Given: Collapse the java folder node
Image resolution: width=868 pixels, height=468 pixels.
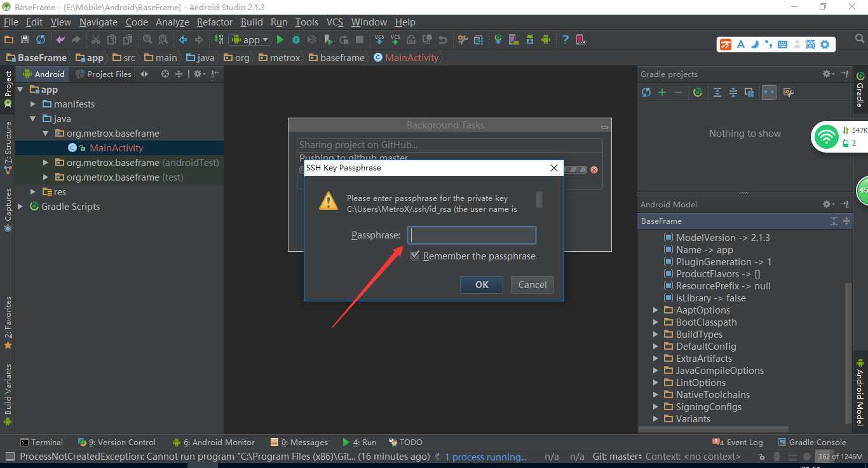Looking at the screenshot, I should (33, 118).
